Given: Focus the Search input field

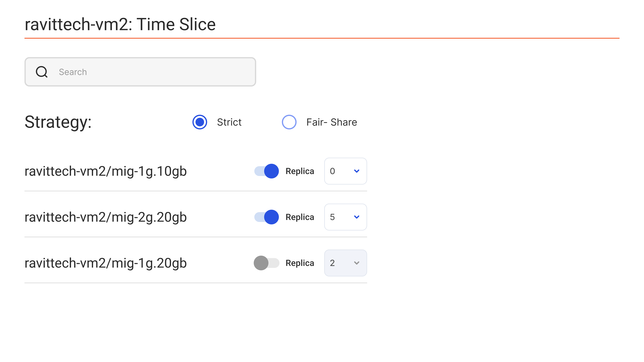Looking at the screenshot, I should pos(140,72).
